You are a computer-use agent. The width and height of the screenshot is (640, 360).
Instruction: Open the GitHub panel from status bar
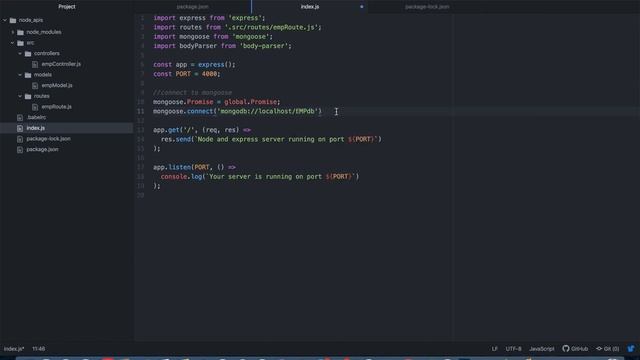point(575,349)
